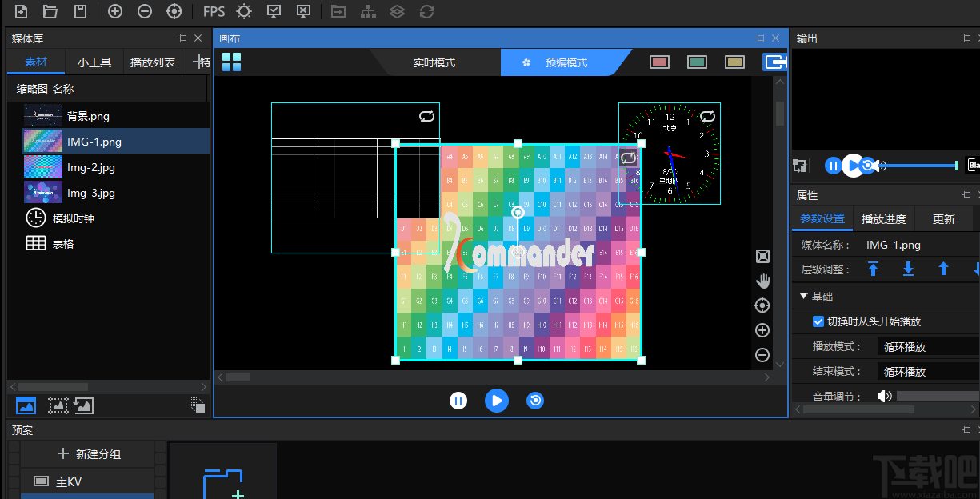Zoom in with canvas side plus icon
The height and width of the screenshot is (499, 980).
[x=762, y=330]
